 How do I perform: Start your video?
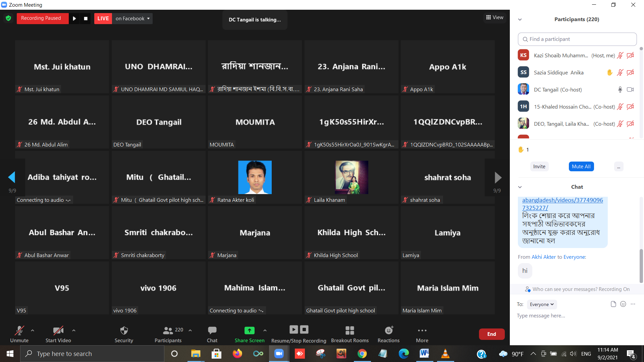(x=58, y=334)
